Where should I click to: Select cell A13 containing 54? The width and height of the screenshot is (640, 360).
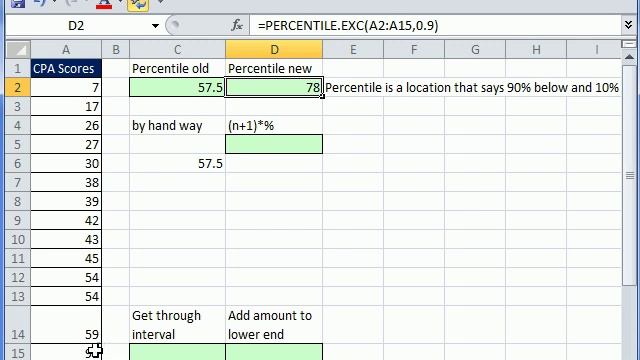(x=66, y=296)
